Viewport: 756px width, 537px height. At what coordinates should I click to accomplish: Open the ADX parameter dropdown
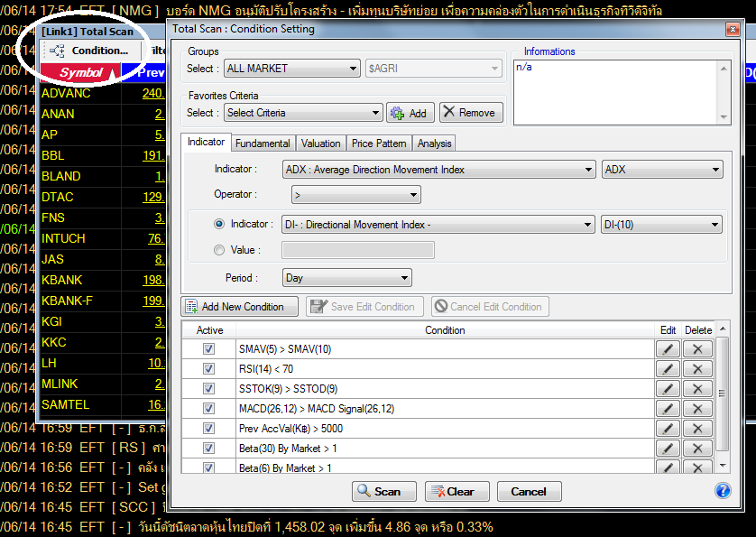[x=662, y=170]
